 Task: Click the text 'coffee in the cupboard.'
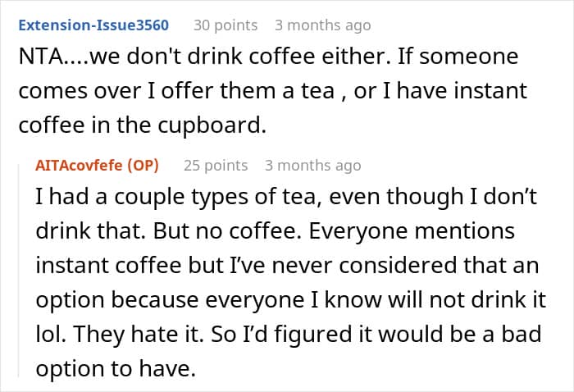pyautogui.click(x=143, y=125)
